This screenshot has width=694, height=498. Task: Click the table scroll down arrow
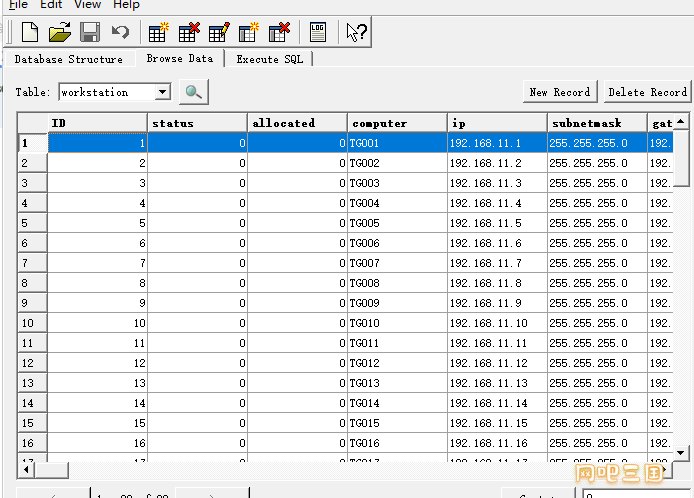(x=681, y=452)
